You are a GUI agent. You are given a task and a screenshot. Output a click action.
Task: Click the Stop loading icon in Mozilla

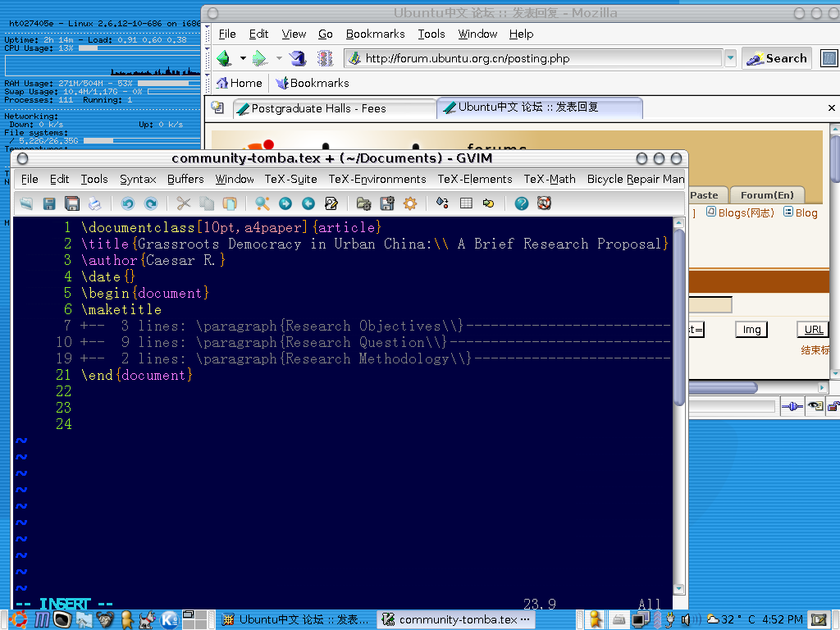[x=325, y=58]
